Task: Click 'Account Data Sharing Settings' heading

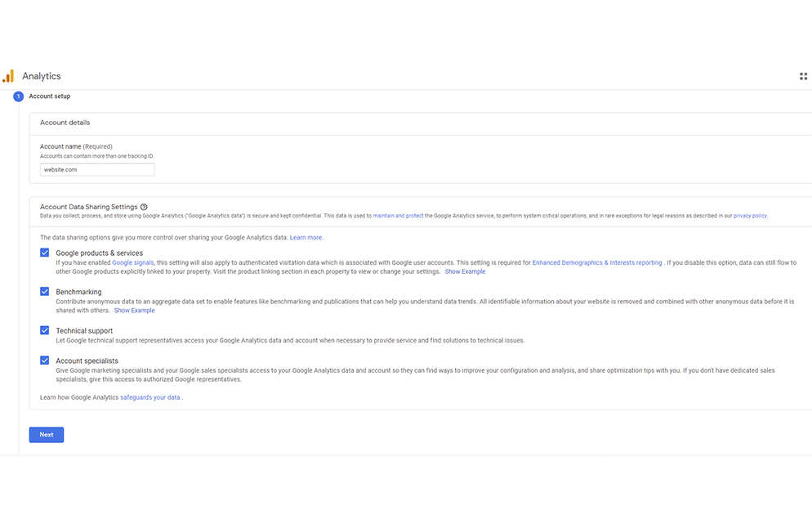Action: point(89,207)
